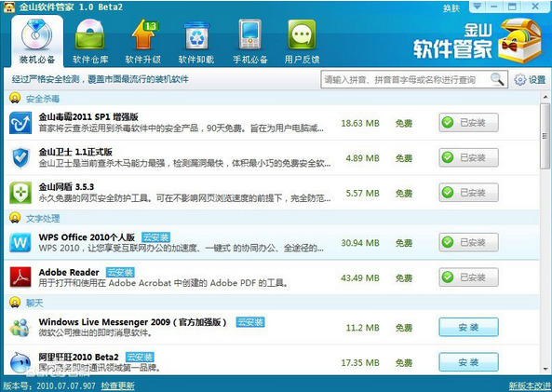Open the title bar dropdown arrow menu
552x392 pixels.
point(478,7)
